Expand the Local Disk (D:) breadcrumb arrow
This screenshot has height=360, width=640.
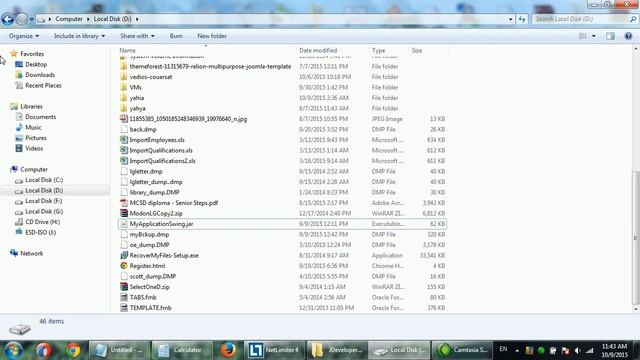(x=137, y=19)
